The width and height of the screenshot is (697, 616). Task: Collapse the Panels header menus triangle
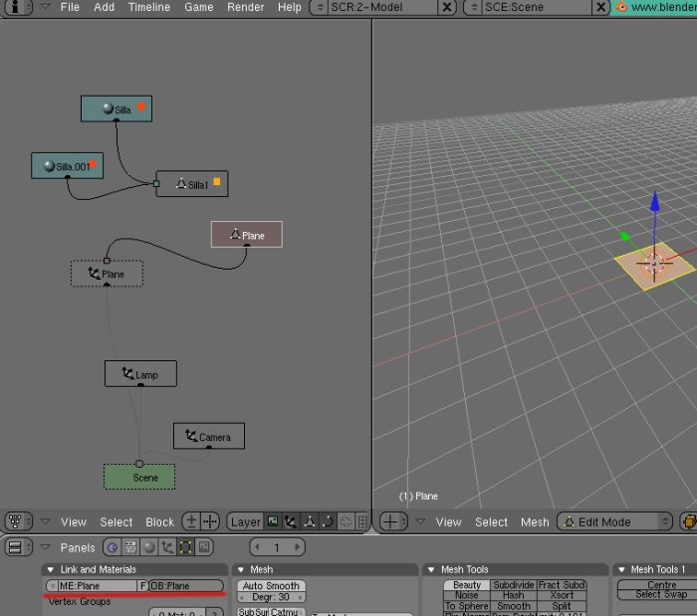pos(45,547)
